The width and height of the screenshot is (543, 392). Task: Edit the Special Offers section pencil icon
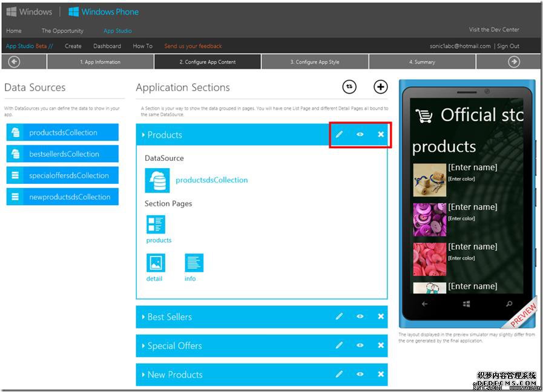click(339, 345)
